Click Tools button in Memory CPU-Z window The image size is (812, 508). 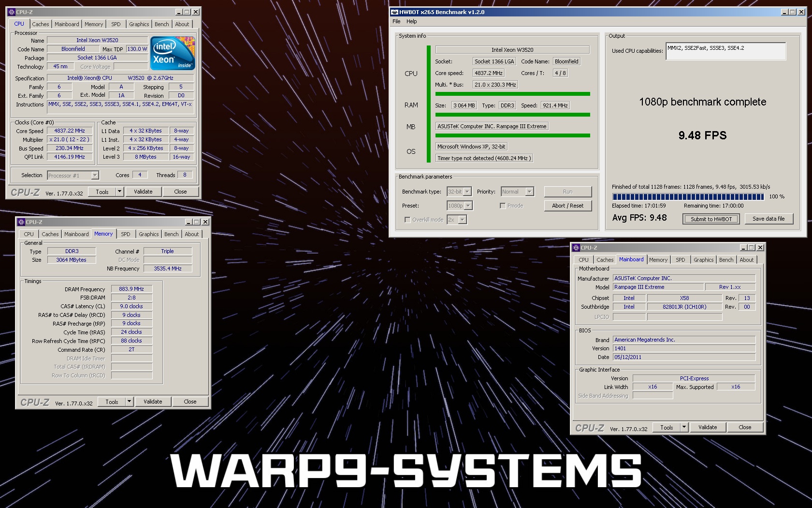(112, 402)
